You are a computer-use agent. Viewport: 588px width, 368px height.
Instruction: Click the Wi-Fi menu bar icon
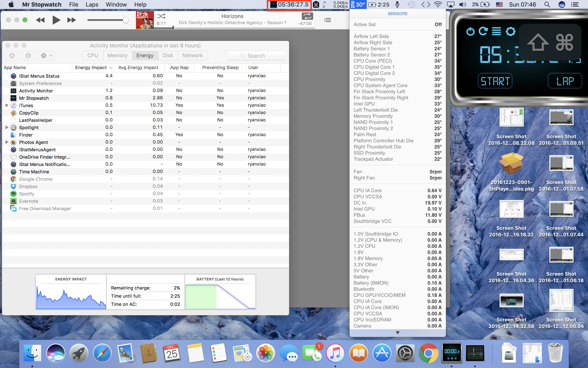[438, 4]
